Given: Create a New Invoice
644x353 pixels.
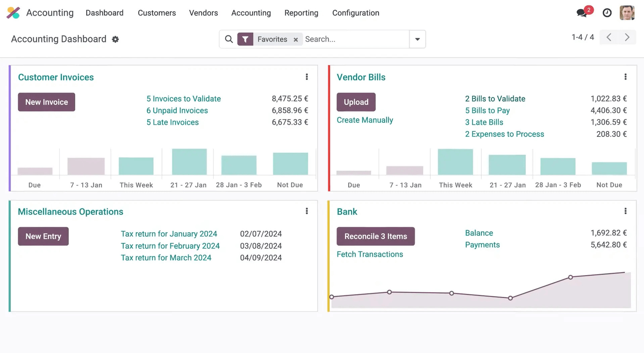Looking at the screenshot, I should [x=46, y=102].
